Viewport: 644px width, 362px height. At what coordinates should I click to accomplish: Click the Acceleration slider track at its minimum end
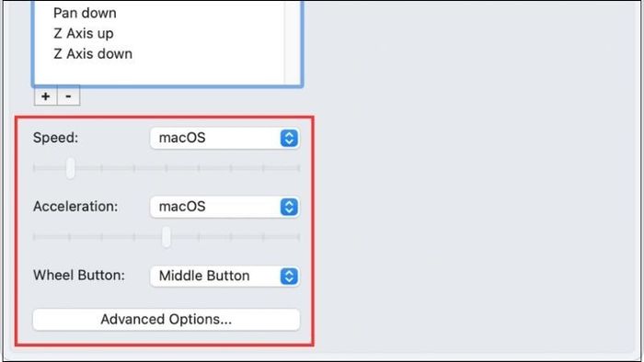tap(35, 237)
